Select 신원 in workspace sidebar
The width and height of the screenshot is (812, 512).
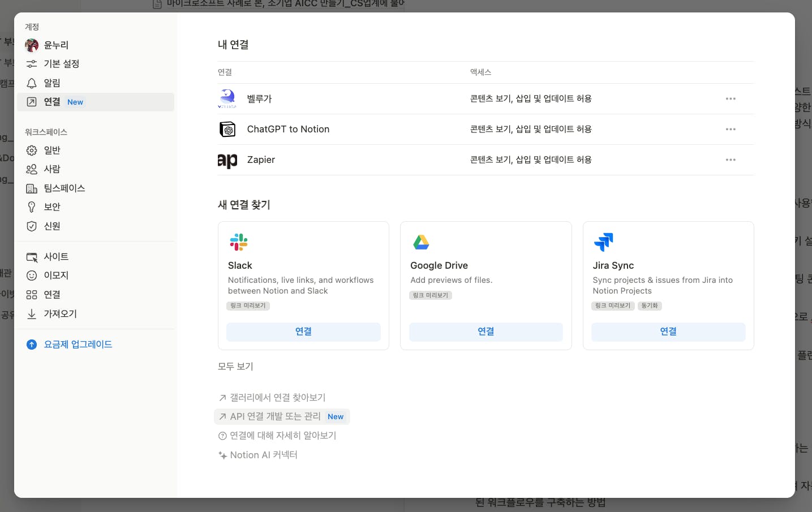tap(95, 226)
